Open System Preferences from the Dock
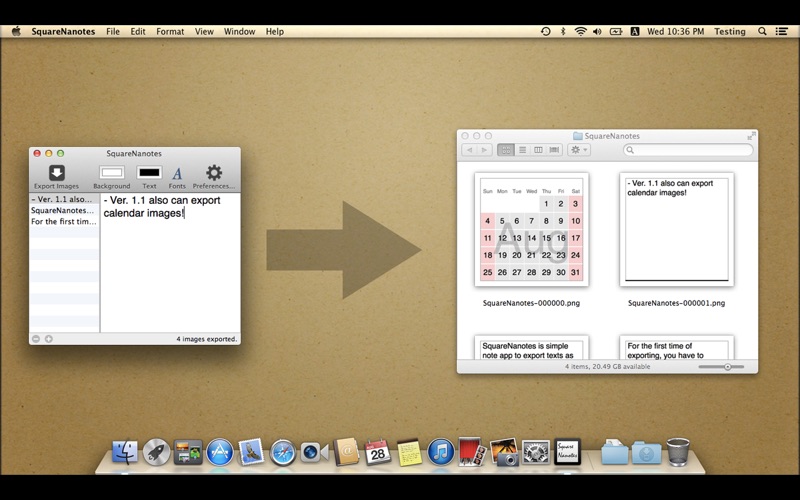The image size is (800, 500). click(536, 452)
